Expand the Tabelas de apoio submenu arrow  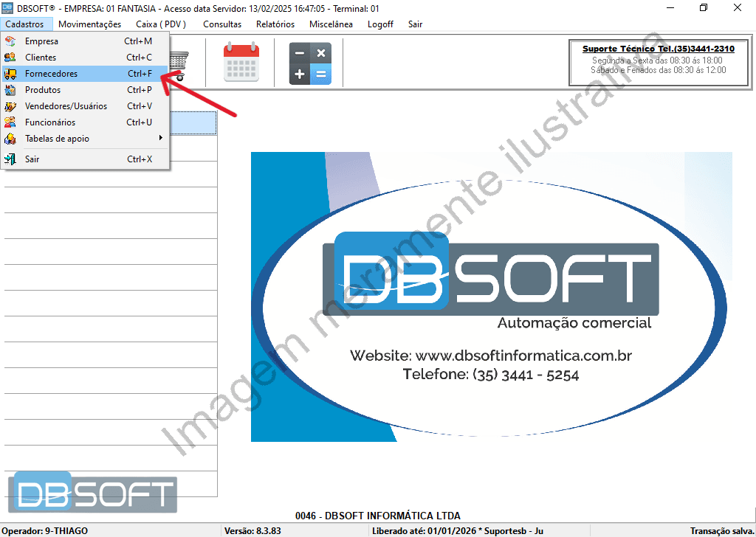click(x=160, y=138)
